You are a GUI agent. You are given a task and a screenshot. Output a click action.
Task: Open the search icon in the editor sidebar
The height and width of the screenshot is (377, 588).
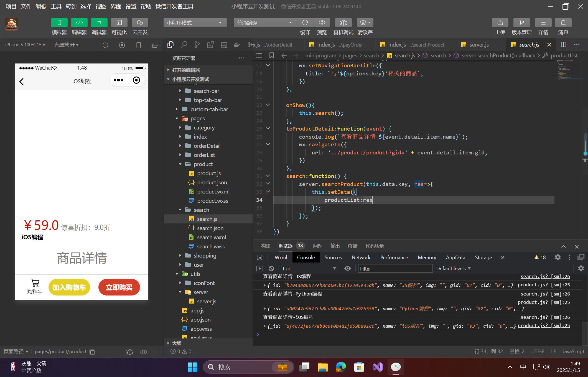[x=184, y=45]
